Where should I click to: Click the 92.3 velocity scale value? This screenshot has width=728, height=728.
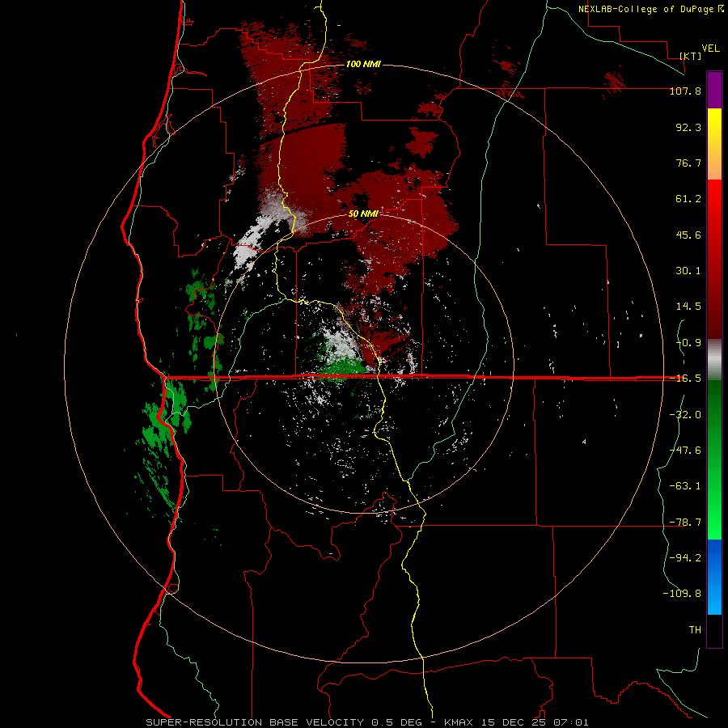coord(688,127)
